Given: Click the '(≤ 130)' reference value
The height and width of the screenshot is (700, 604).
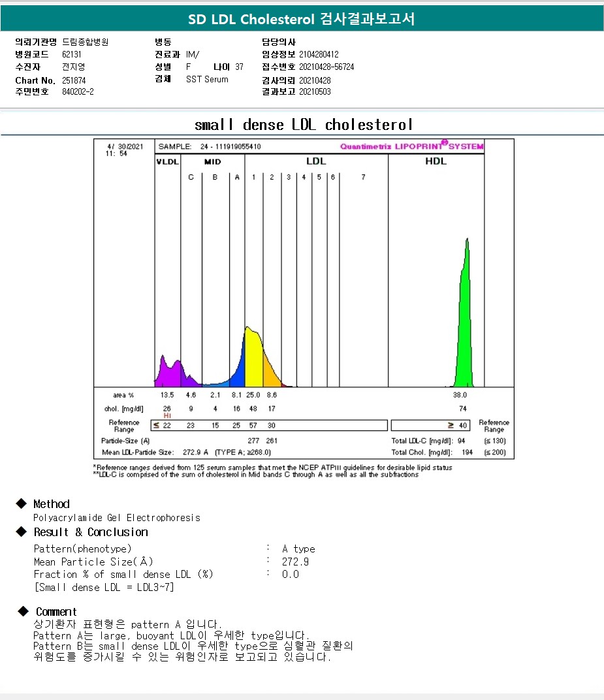Looking at the screenshot, I should (495, 441).
